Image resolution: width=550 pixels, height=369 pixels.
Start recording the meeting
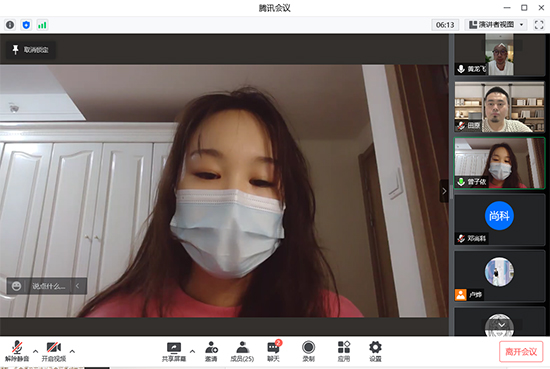pyautogui.click(x=308, y=351)
